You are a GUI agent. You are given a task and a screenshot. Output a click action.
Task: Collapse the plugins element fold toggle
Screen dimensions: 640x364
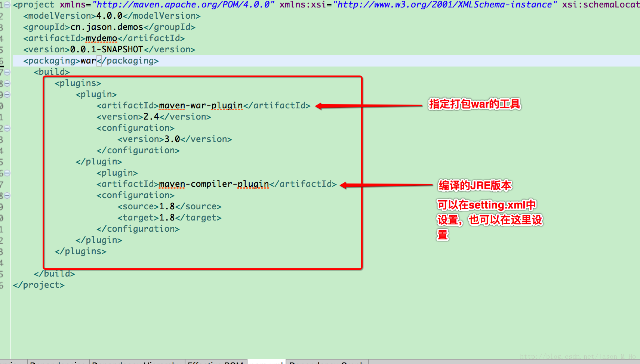pos(7,83)
